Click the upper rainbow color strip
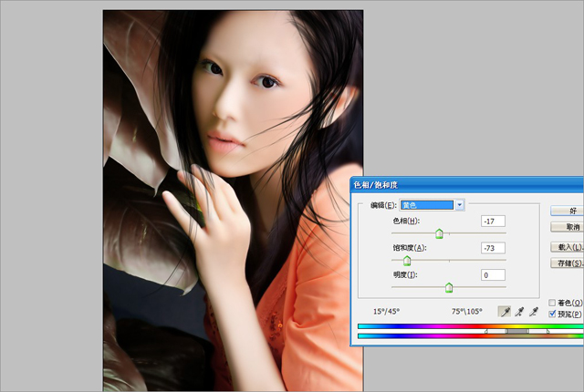Image resolution: width=584 pixels, height=392 pixels. coord(471,326)
